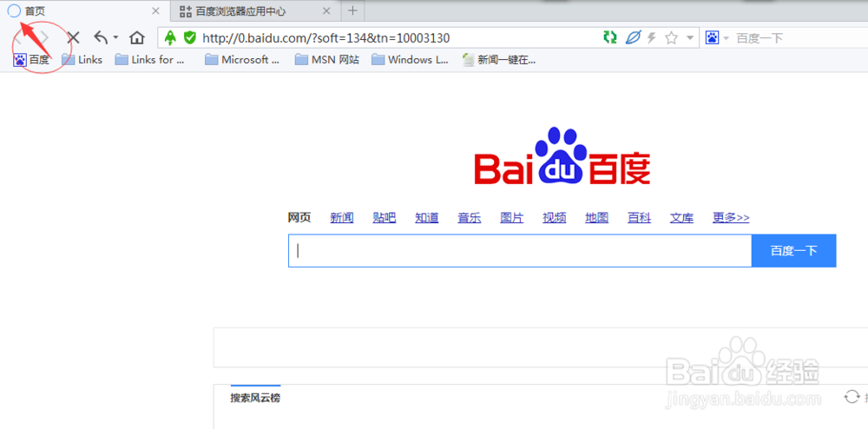Click the main Baidu search input field

tap(520, 251)
